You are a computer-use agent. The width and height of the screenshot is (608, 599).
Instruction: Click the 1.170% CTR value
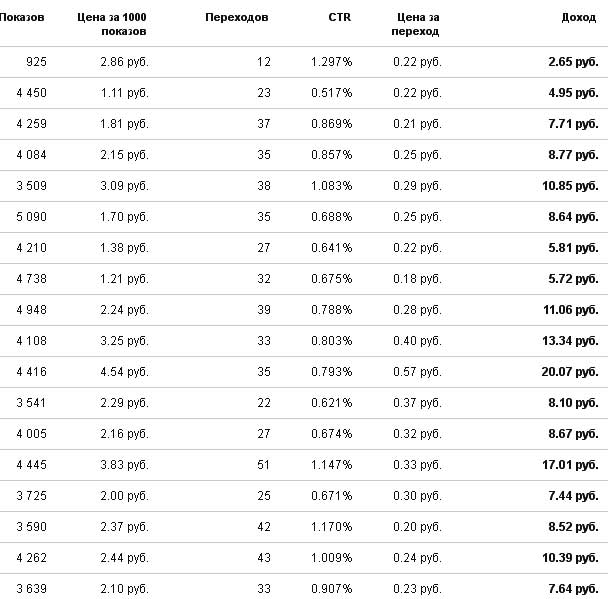pos(331,527)
